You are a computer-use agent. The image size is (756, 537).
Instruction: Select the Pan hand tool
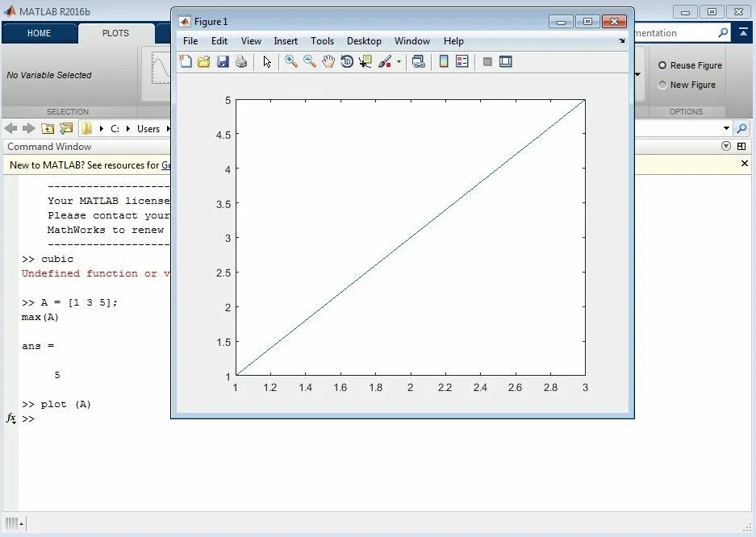(328, 61)
